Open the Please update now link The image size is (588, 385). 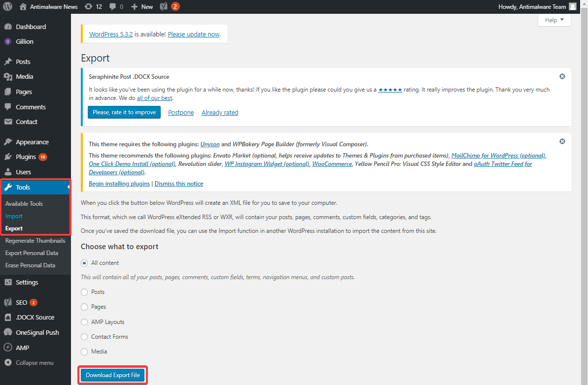193,34
